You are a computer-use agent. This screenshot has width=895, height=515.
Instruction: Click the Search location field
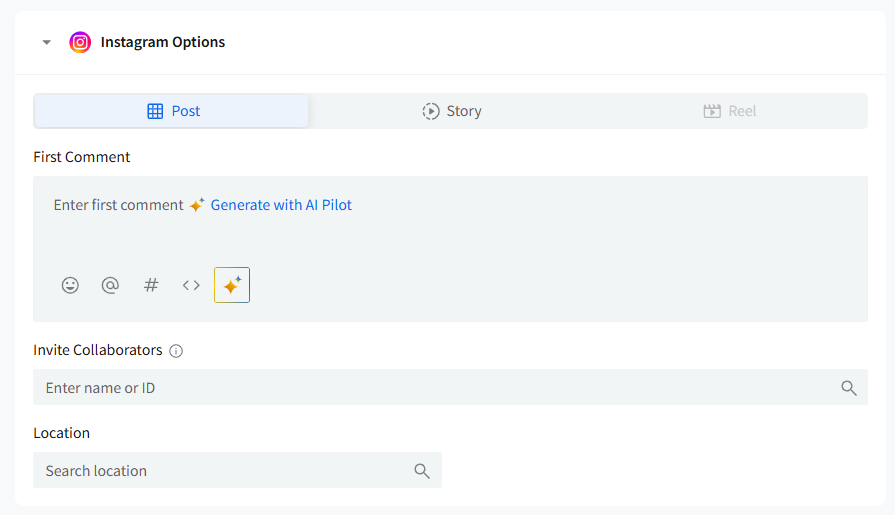[220, 471]
